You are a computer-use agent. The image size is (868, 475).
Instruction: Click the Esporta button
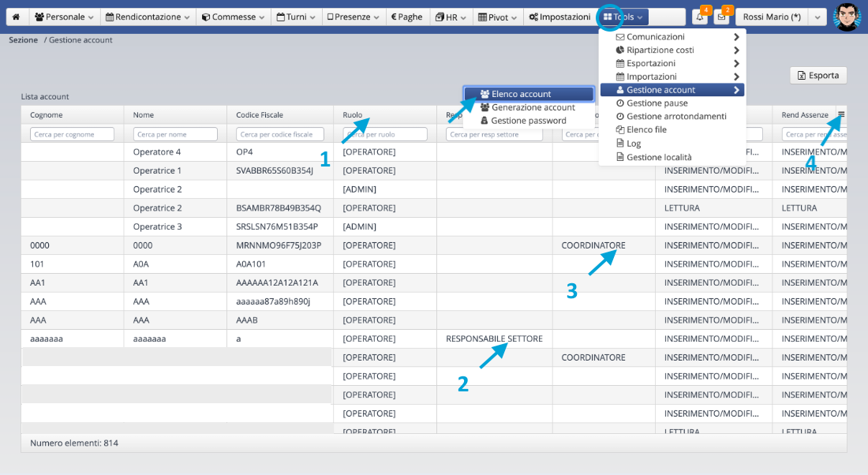(818, 75)
